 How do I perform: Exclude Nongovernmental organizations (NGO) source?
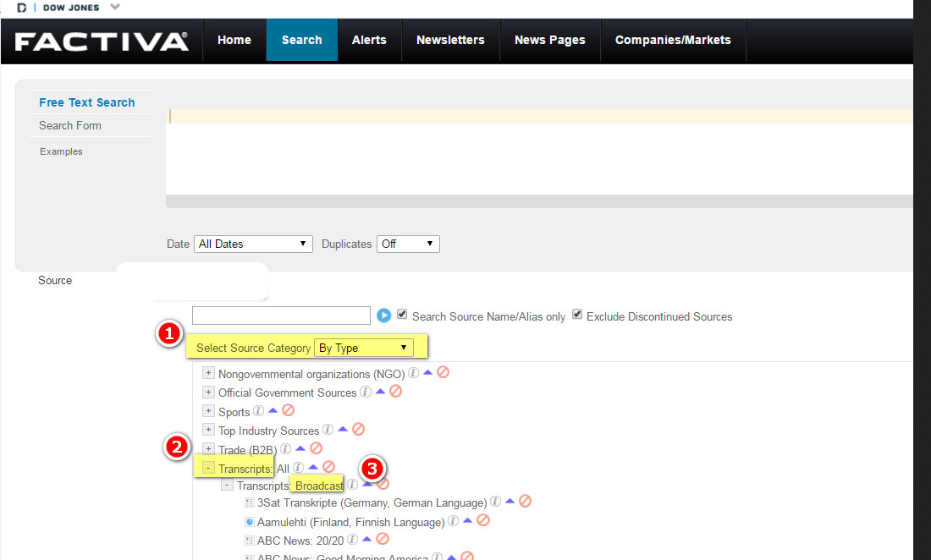point(443,372)
